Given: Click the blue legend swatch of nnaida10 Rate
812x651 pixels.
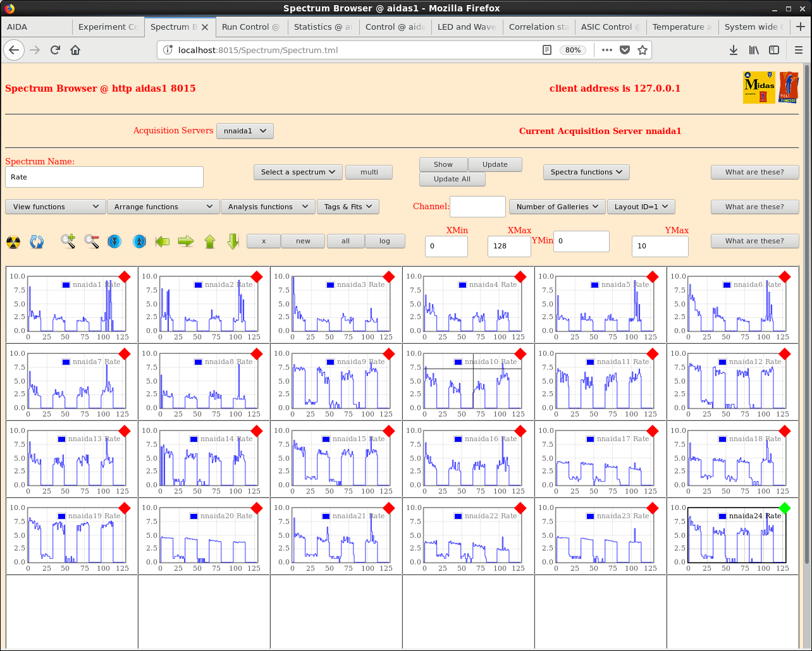Looking at the screenshot, I should (457, 362).
